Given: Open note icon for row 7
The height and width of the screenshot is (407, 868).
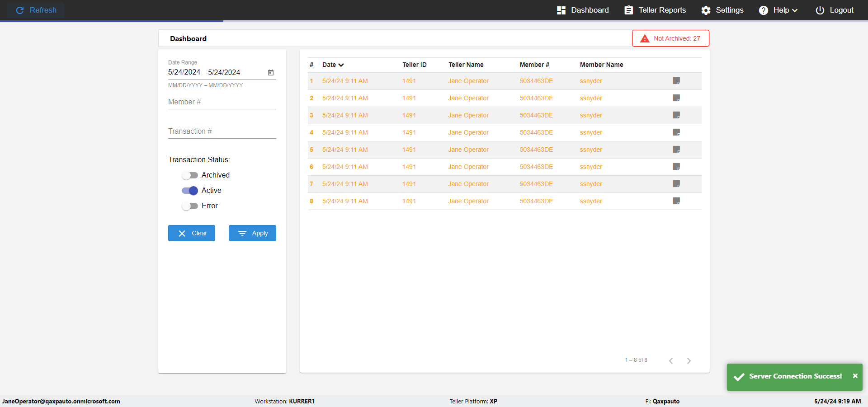Looking at the screenshot, I should pyautogui.click(x=676, y=184).
